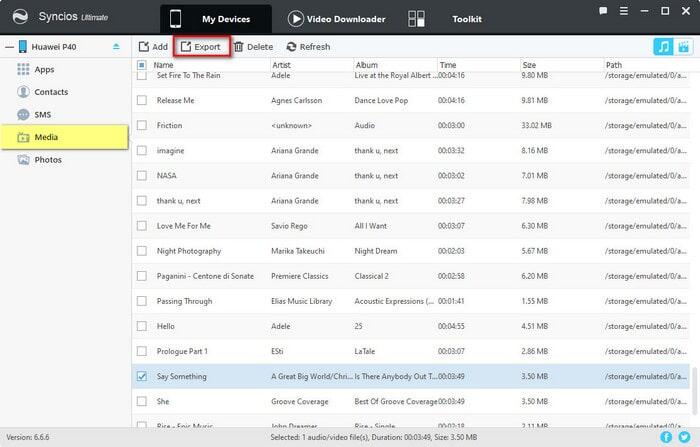Uncheck the Say Something checkbox

point(141,376)
